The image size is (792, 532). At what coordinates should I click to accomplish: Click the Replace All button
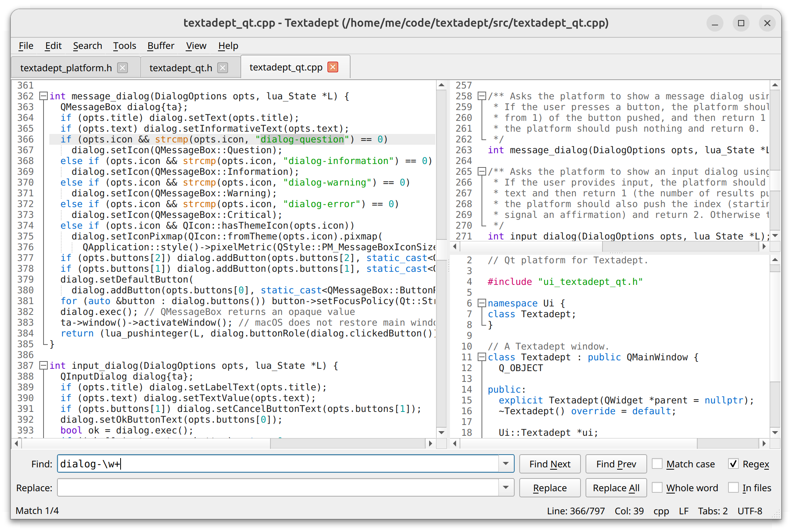click(616, 488)
